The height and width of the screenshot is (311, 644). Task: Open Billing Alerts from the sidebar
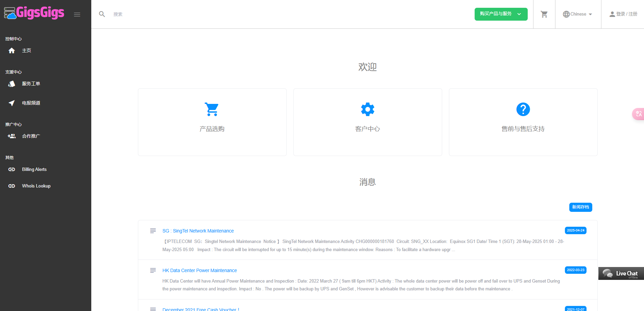click(34, 169)
